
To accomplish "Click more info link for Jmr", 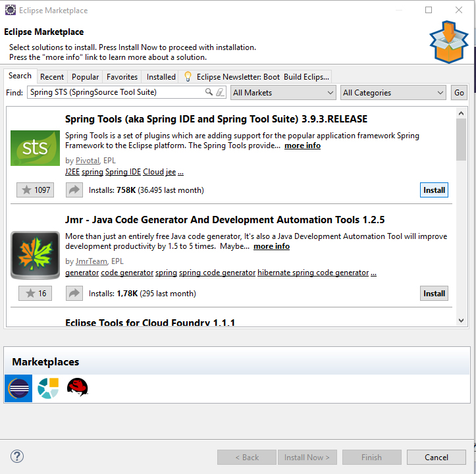I will click(271, 246).
